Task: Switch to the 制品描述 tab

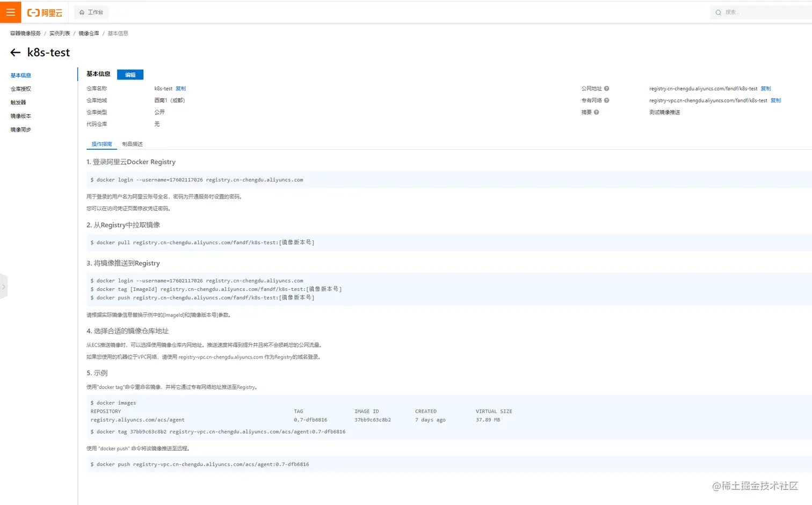Action: coord(132,144)
